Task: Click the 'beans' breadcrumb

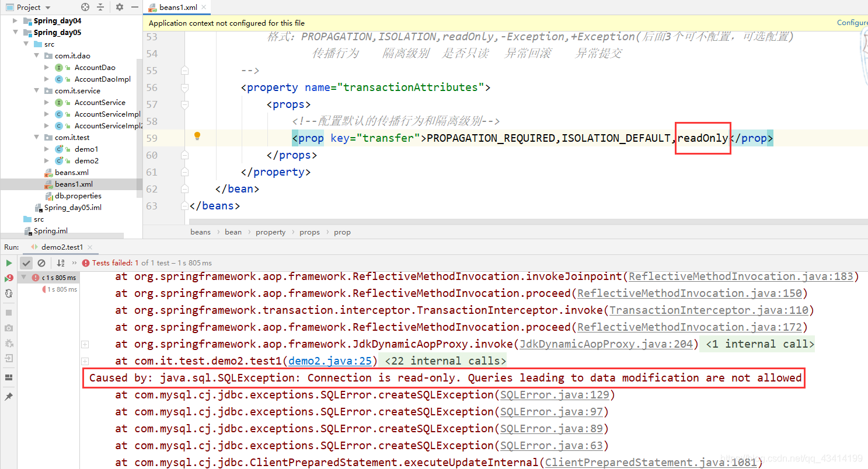Action: click(200, 232)
